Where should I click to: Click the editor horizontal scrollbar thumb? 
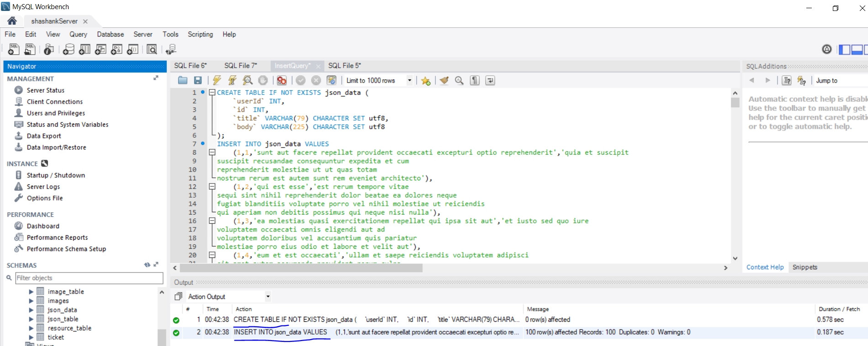coord(301,268)
